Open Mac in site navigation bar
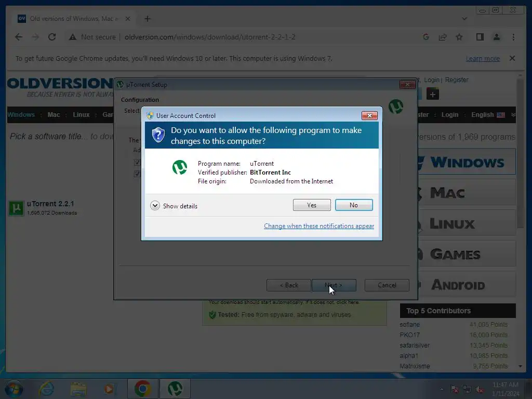532x399 pixels. tap(54, 115)
